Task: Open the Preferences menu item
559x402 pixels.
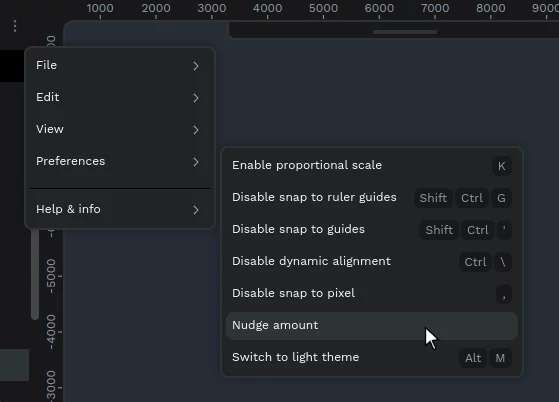Action: point(120,161)
